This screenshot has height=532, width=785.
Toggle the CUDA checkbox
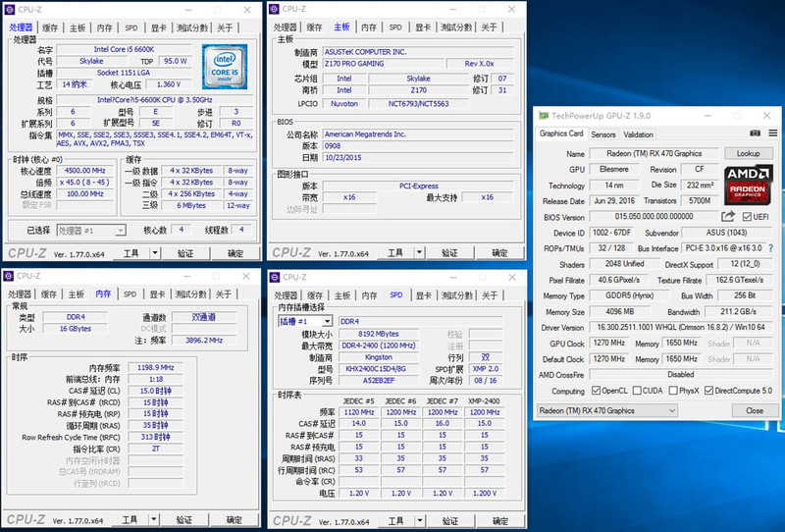click(x=637, y=391)
